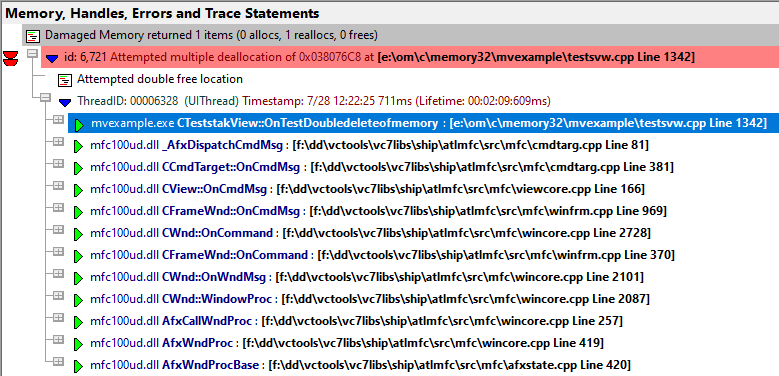Image resolution: width=779 pixels, height=376 pixels.
Task: Select the winfrm.cpp Line 370 frame
Action: click(x=382, y=255)
